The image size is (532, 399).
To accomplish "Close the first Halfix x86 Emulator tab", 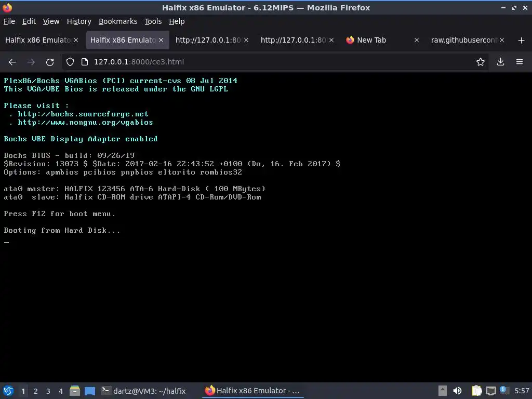I will click(x=76, y=40).
